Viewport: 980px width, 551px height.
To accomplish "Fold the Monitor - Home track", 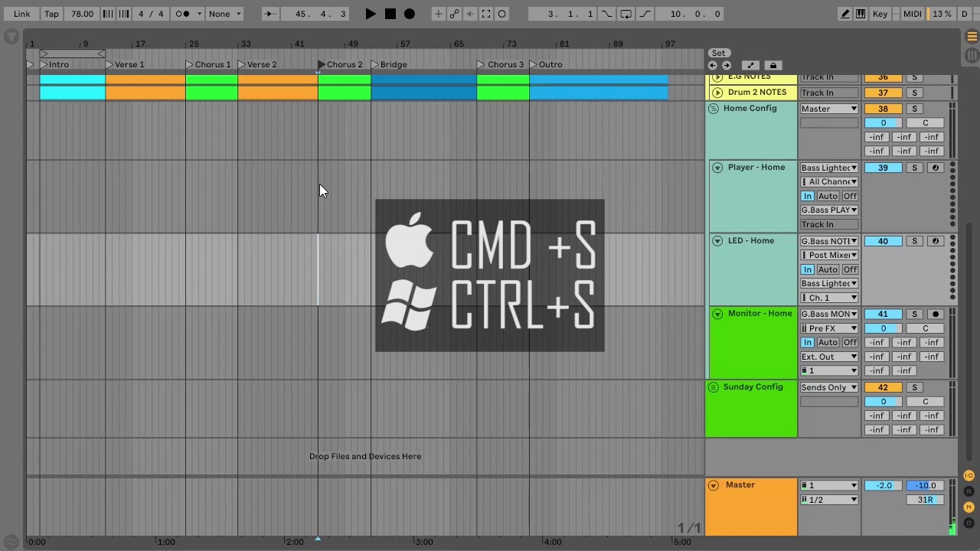I will pyautogui.click(x=717, y=314).
